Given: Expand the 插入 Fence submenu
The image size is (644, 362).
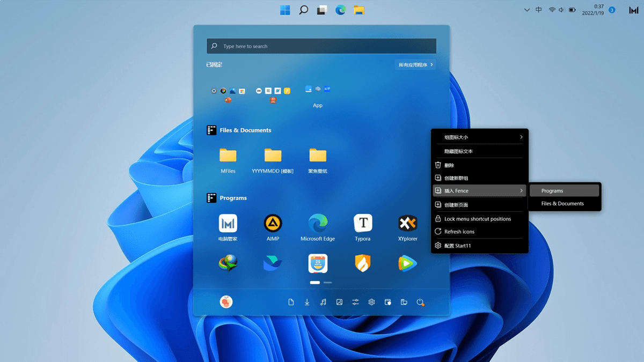Looking at the screenshot, I should [479, 191].
